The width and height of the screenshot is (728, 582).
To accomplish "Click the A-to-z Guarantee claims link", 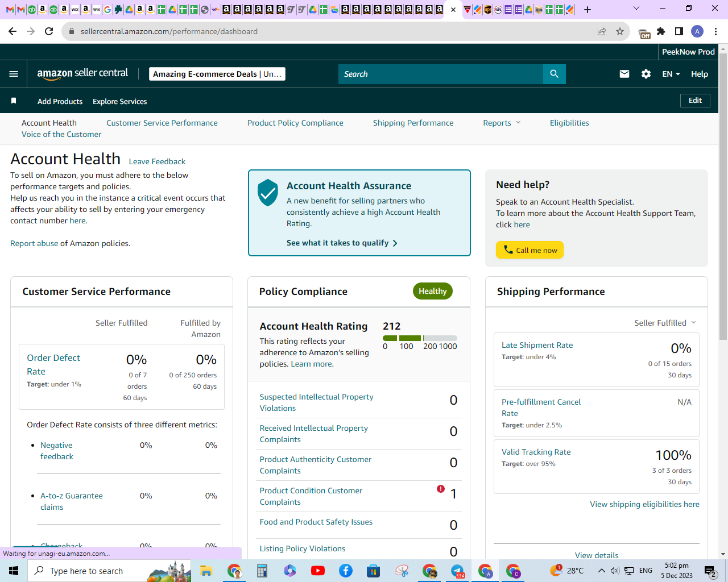I will (x=72, y=501).
